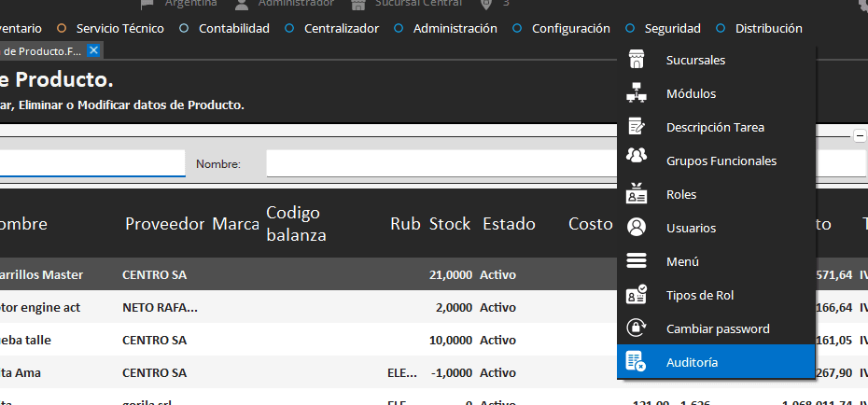Close the Producto tab
Screen dimensions: 868x405
93,49
